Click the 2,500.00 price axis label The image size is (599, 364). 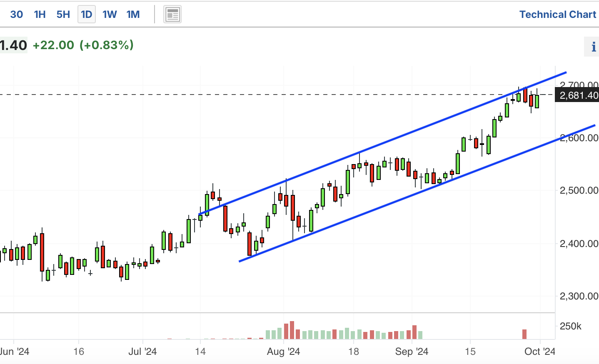(x=579, y=190)
